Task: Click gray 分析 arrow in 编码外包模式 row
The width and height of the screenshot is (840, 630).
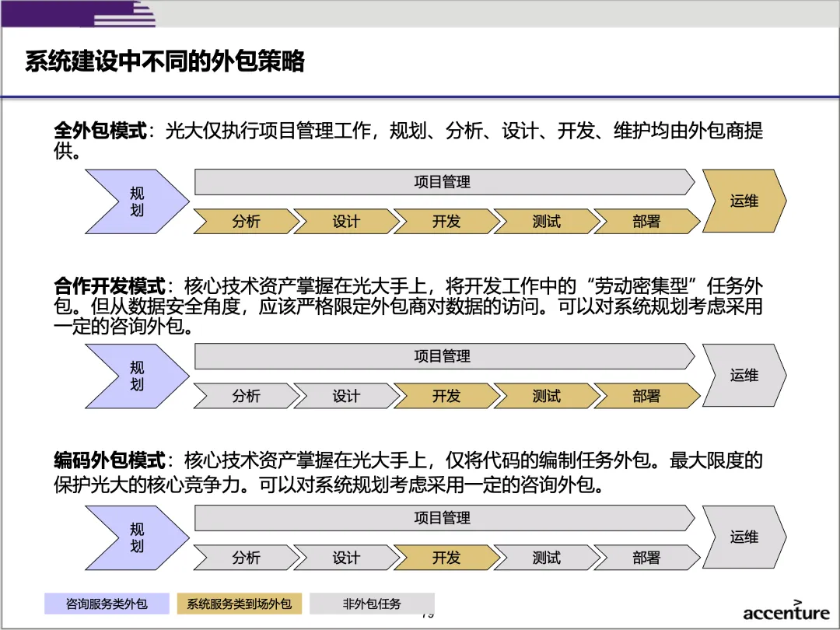Action: click(x=247, y=558)
